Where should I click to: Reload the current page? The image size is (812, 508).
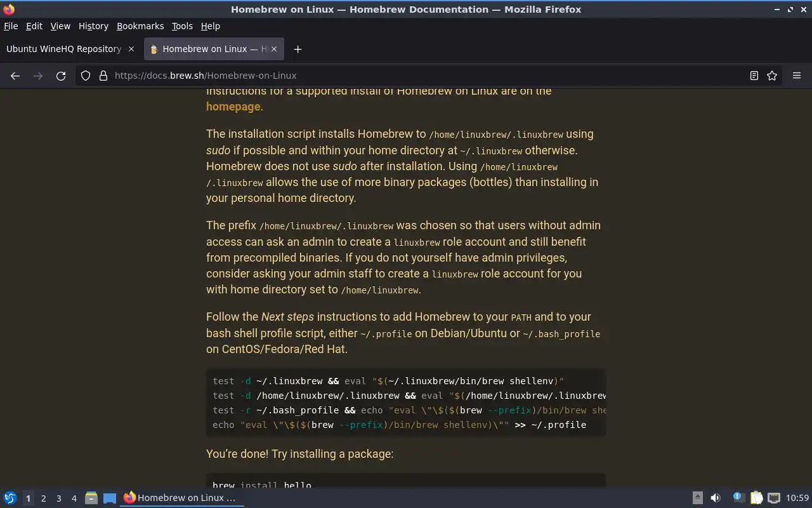tap(61, 76)
